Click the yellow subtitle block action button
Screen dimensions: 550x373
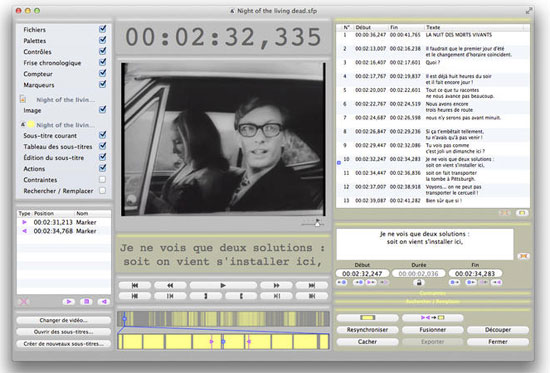point(368,318)
